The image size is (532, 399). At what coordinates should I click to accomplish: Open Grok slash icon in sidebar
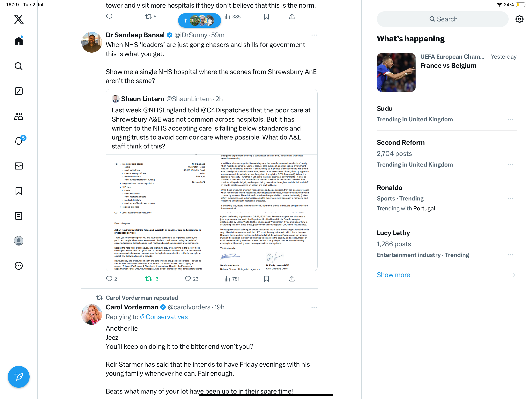(x=18, y=91)
